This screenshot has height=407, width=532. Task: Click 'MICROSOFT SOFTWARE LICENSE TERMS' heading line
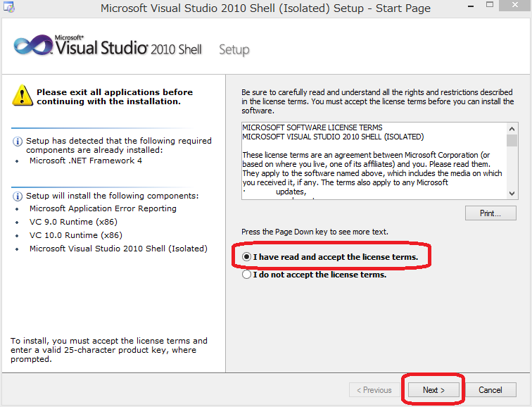click(x=312, y=127)
